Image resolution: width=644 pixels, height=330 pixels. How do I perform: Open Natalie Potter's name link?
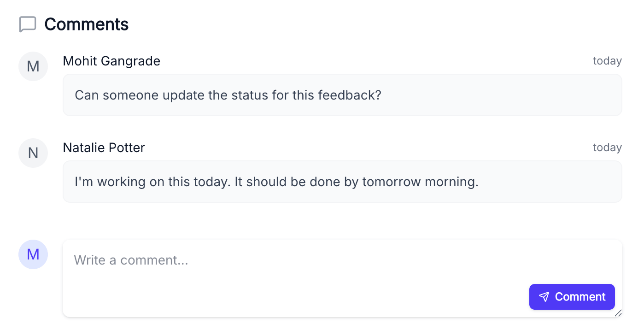pos(104,147)
